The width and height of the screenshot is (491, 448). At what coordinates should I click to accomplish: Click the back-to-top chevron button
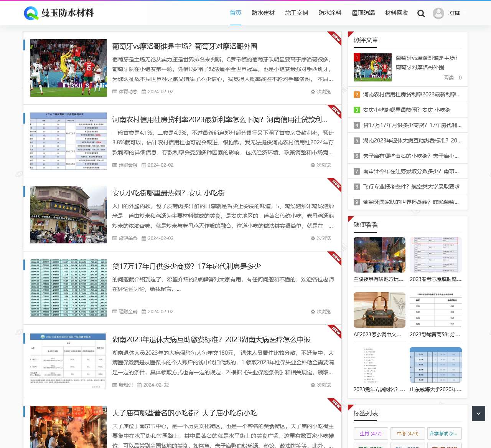[478, 413]
